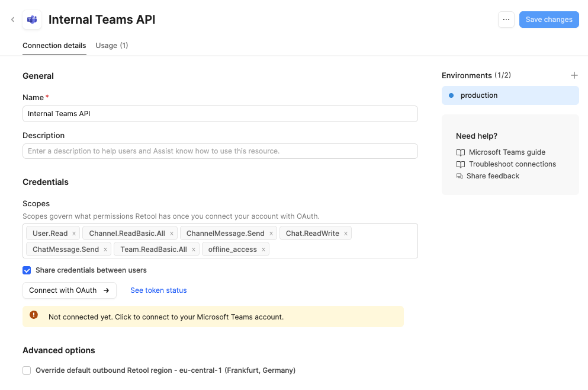
Task: Uncheck Share credentials between users
Action: 27,270
